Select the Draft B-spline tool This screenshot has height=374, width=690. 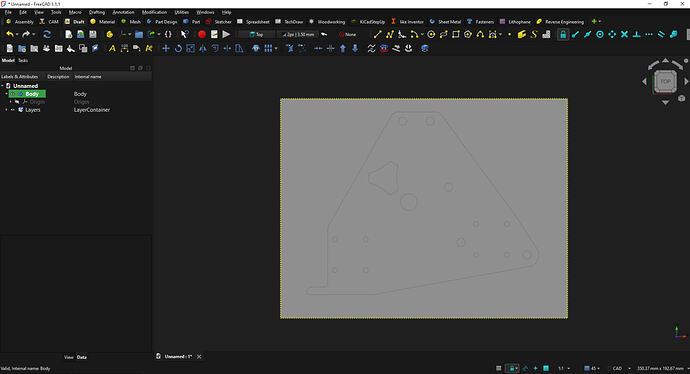[x=480, y=34]
